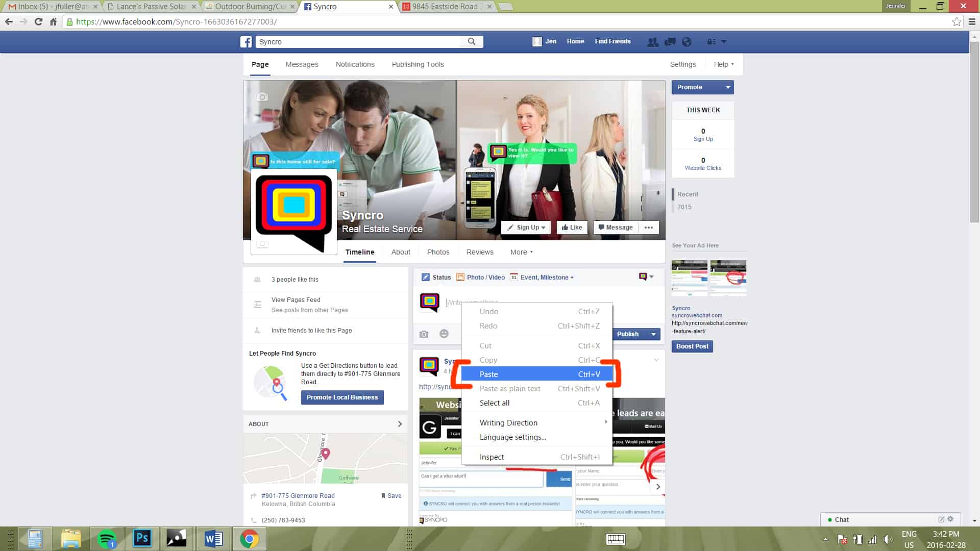Viewport: 980px width, 551px height.
Task: Open Word from the taskbar
Action: coord(213,539)
